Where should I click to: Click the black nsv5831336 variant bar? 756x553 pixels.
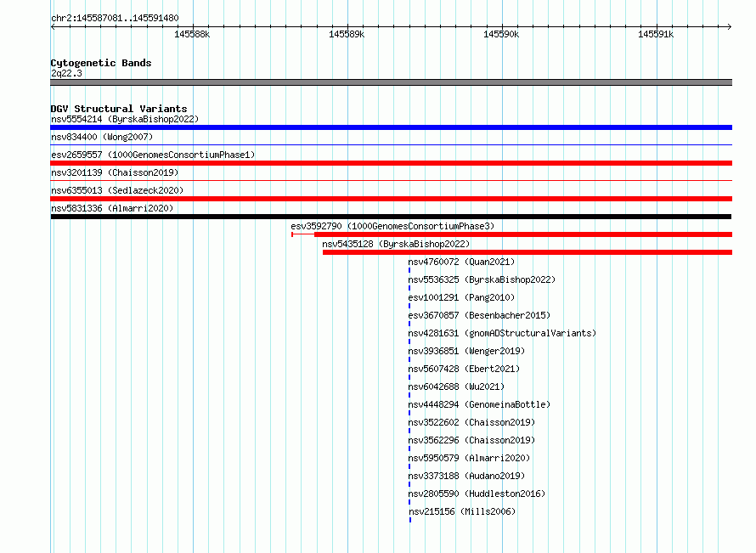pos(391,217)
